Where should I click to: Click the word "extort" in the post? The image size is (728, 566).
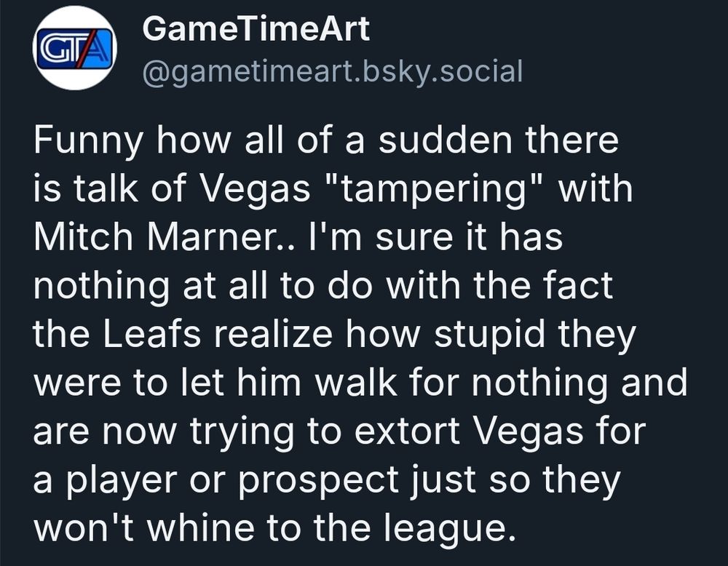pos(407,431)
